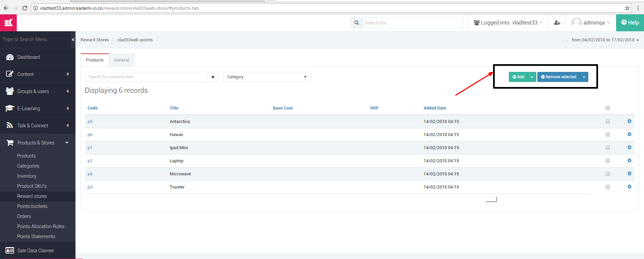Viewport: 644px width, 259px height.
Task: Open settings gear for Microwave row
Action: pyautogui.click(x=629, y=174)
